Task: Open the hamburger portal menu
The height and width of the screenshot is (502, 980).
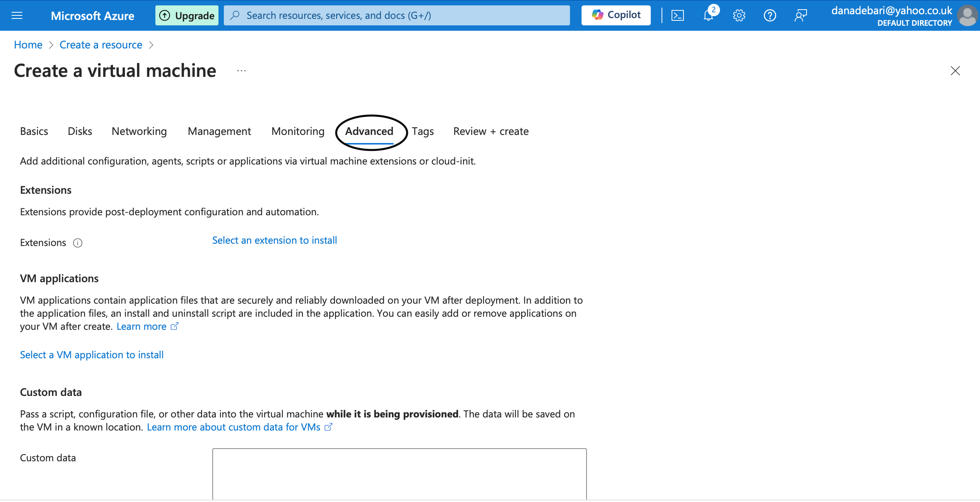Action: pos(17,15)
